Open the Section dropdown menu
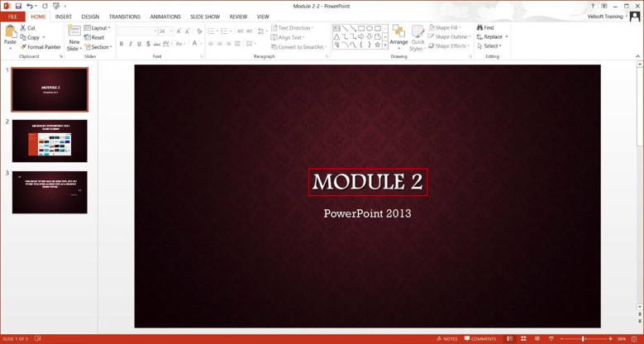This screenshot has height=344, width=644. 98,47
